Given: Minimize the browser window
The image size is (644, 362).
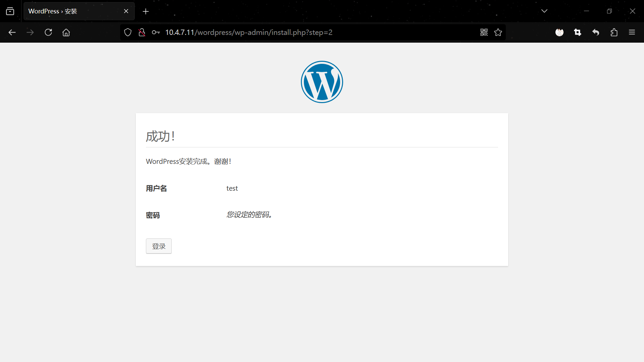Looking at the screenshot, I should click(586, 11).
